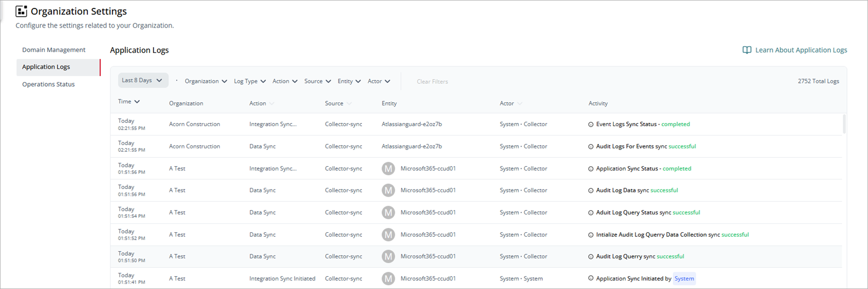Click Microsoft365-ccud01 in Audit Log Data row
Image resolution: width=868 pixels, height=289 pixels.
[x=428, y=190]
